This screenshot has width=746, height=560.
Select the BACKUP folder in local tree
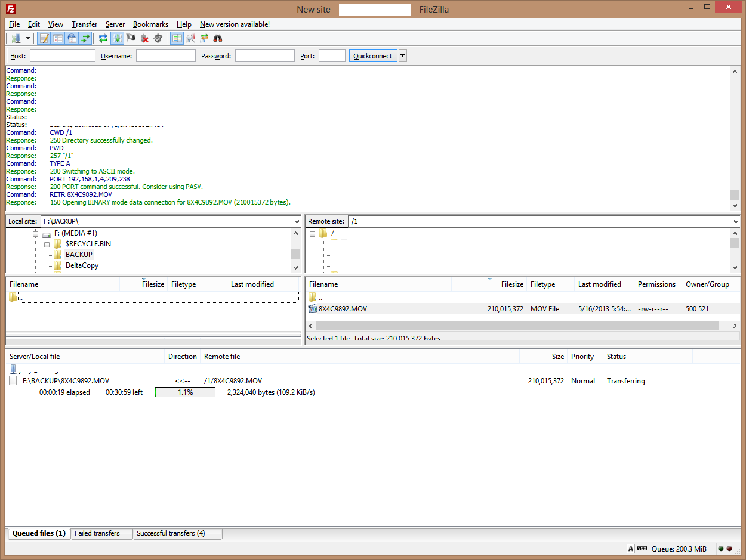(x=79, y=255)
